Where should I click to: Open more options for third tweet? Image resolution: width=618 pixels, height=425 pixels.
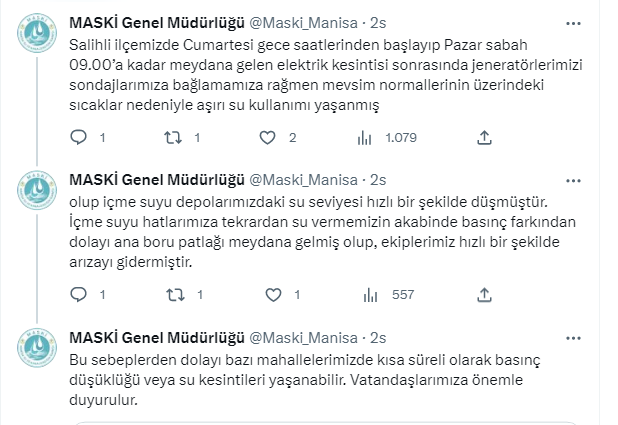tap(573, 338)
